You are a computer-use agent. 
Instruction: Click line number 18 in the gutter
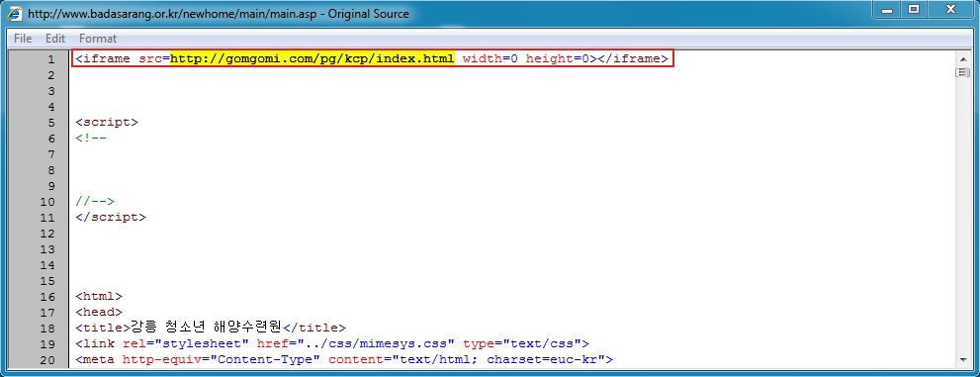(x=47, y=328)
